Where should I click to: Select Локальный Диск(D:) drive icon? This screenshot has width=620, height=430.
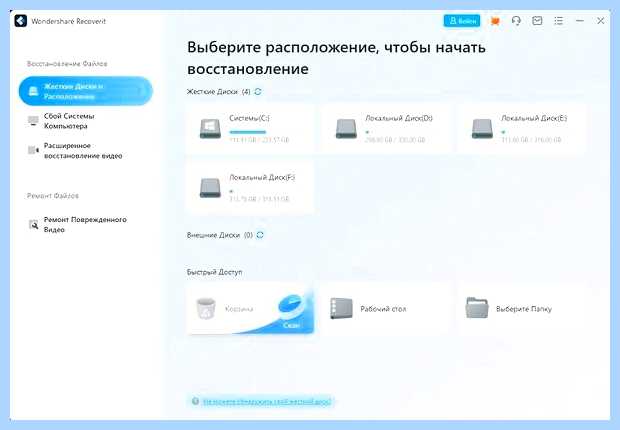[346, 129]
